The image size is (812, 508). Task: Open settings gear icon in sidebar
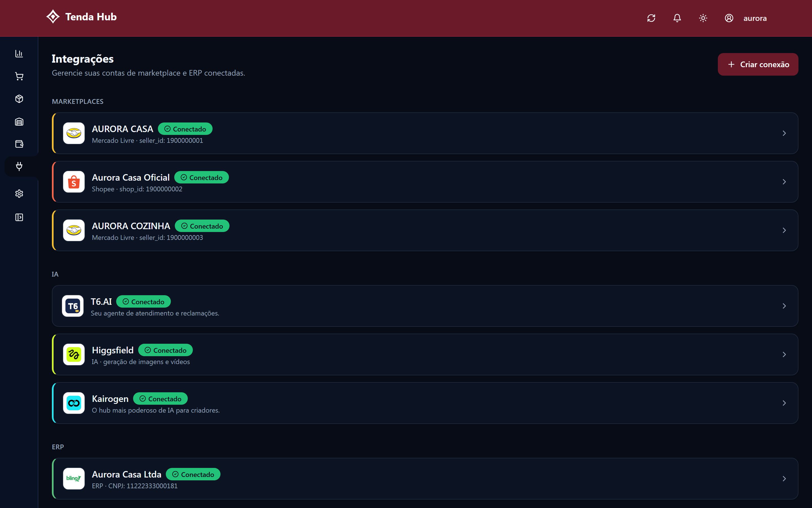point(19,194)
